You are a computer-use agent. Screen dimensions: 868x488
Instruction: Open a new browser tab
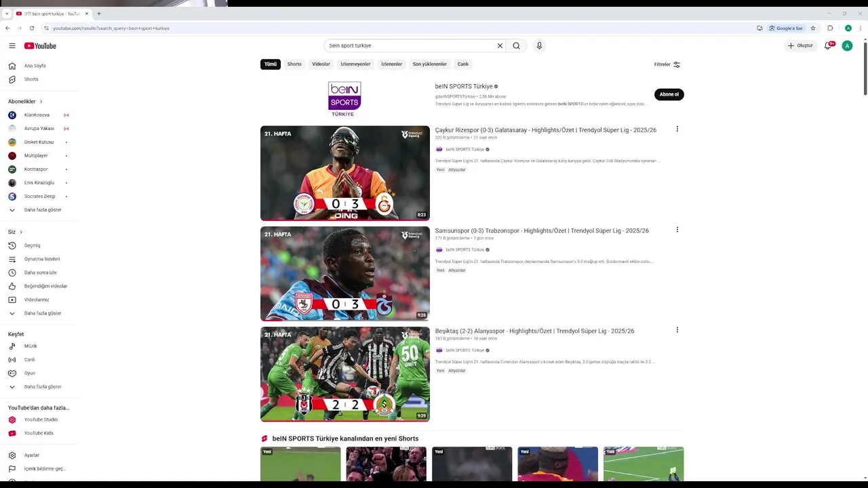(99, 14)
